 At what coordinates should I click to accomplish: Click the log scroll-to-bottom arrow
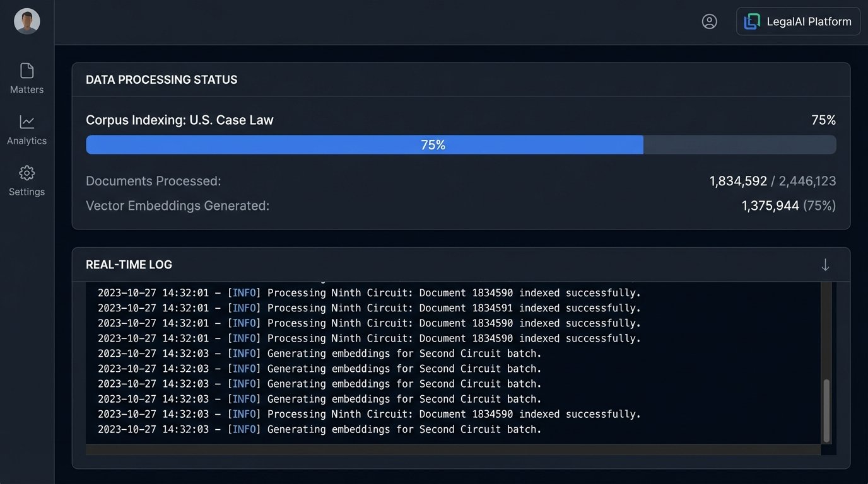pos(825,265)
